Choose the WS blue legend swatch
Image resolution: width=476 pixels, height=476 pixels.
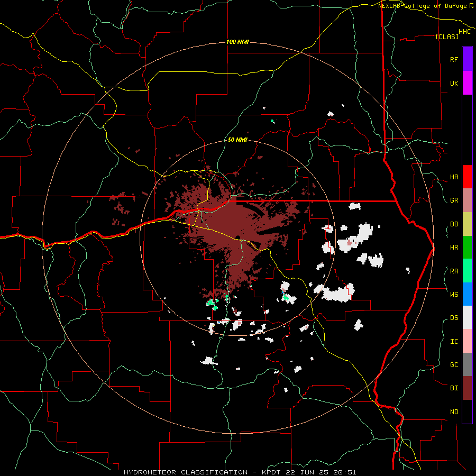pyautogui.click(x=467, y=294)
